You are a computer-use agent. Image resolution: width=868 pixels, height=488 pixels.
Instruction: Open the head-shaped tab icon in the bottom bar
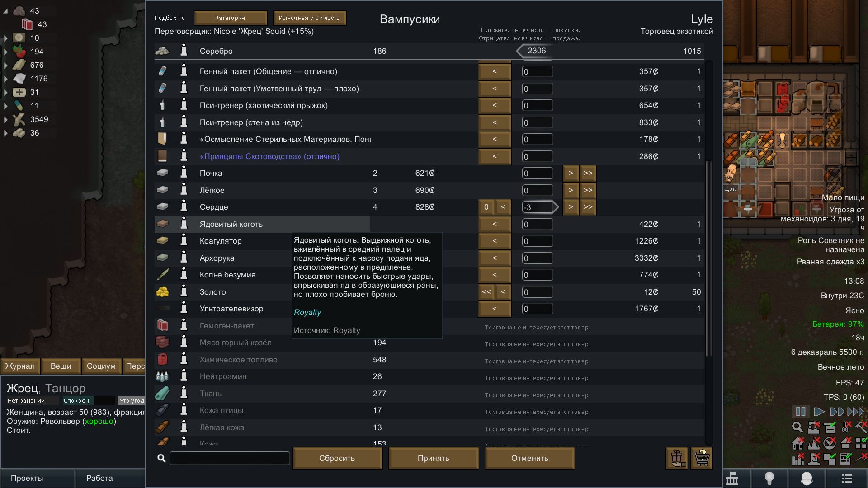pos(807,478)
